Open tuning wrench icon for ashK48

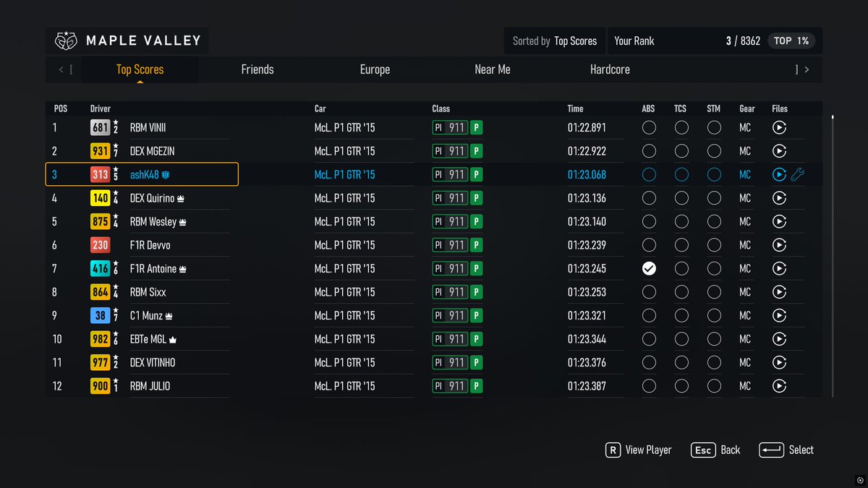797,174
